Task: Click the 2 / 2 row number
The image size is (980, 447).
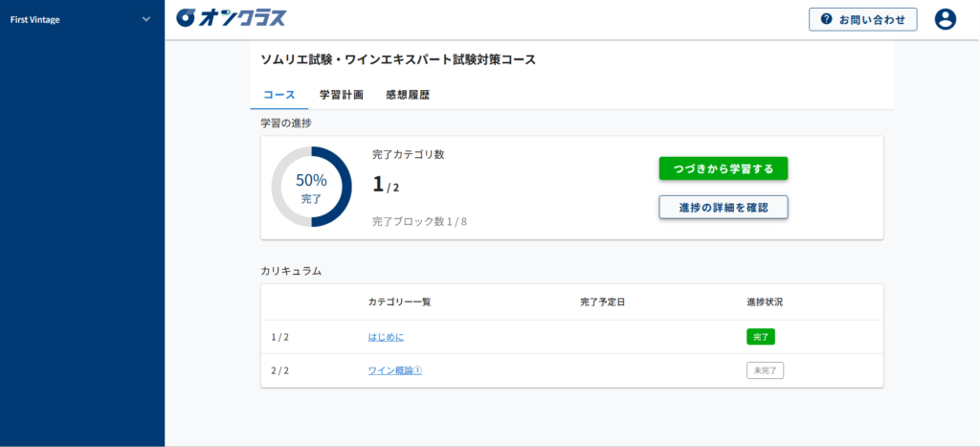Action: tap(280, 370)
